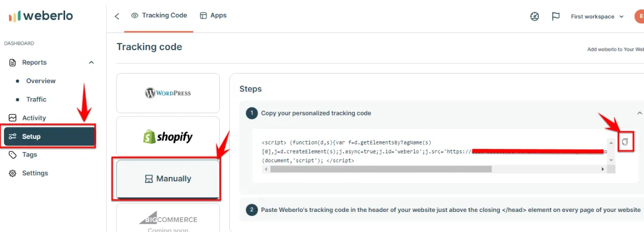Select the Manually installation option

[168, 179]
